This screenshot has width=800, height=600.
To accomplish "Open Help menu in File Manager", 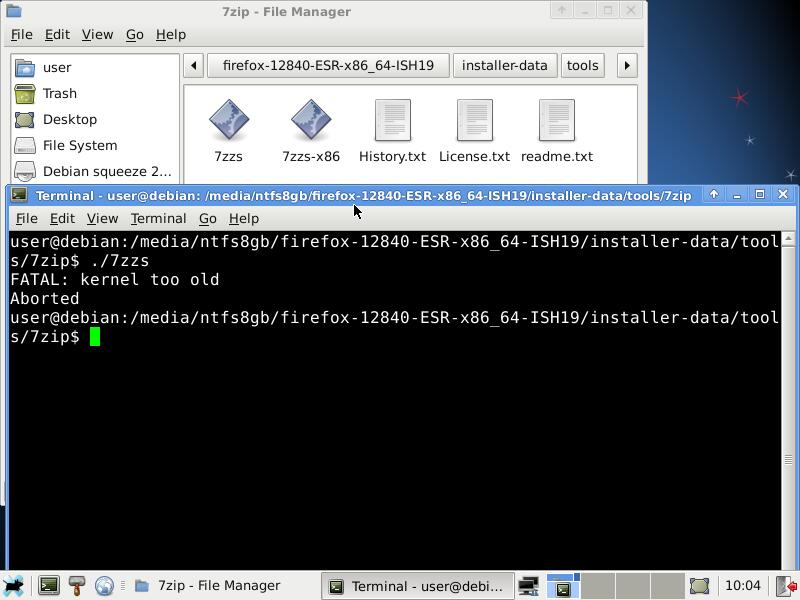I will coord(171,35).
